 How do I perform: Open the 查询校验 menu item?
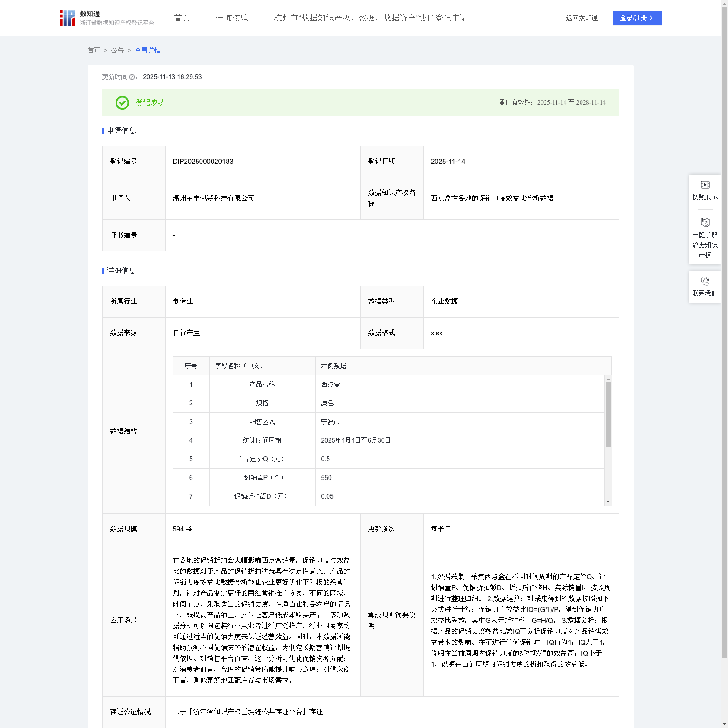(x=232, y=18)
